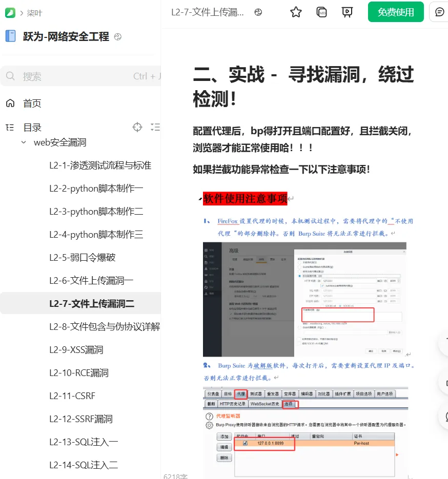Click the 柒叶 breadcrumb
This screenshot has height=479, width=448.
pos(34,13)
